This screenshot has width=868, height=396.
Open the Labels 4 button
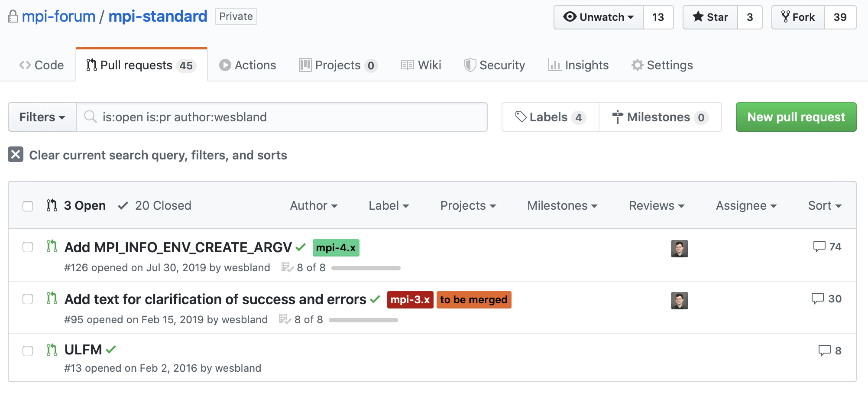[550, 117]
